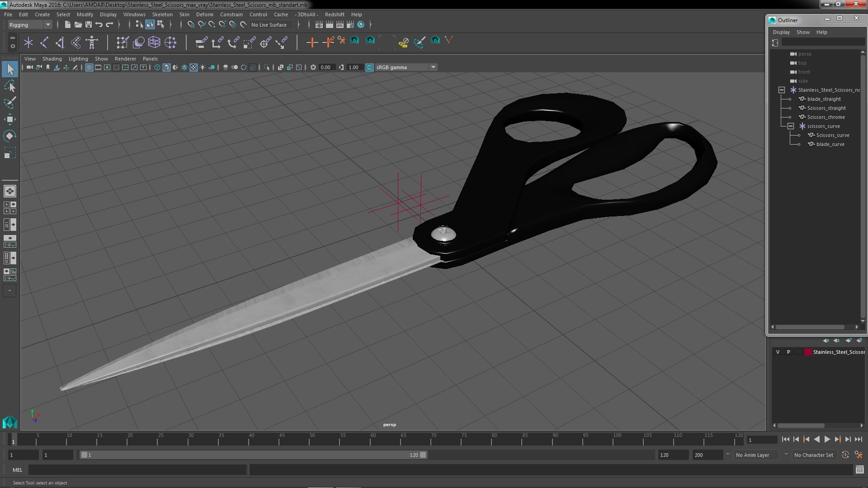The image size is (868, 488).
Task: Toggle the viewport grid display
Action: pos(89,67)
